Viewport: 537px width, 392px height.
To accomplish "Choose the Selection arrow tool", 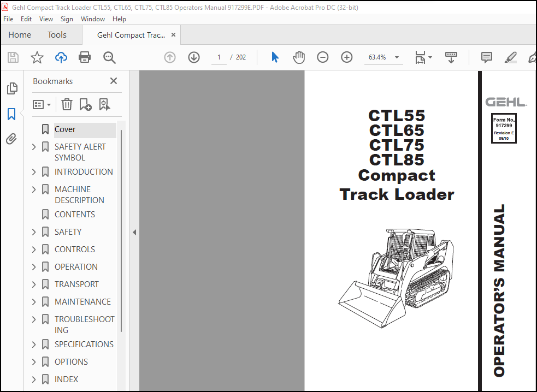I will pyautogui.click(x=275, y=57).
